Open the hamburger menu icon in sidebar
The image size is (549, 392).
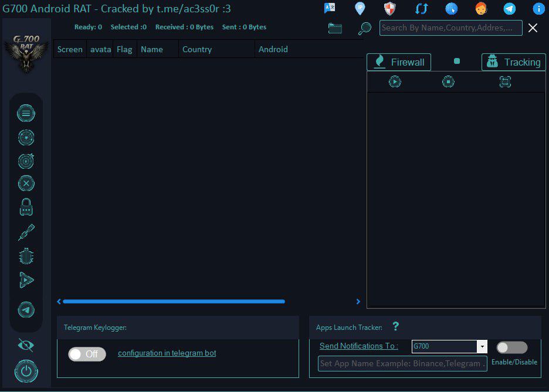(x=26, y=113)
